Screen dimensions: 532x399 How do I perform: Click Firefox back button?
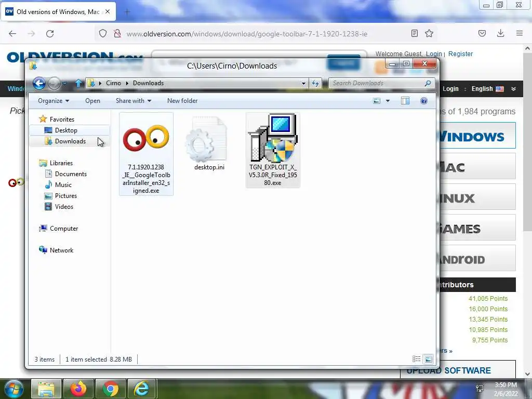pos(12,34)
